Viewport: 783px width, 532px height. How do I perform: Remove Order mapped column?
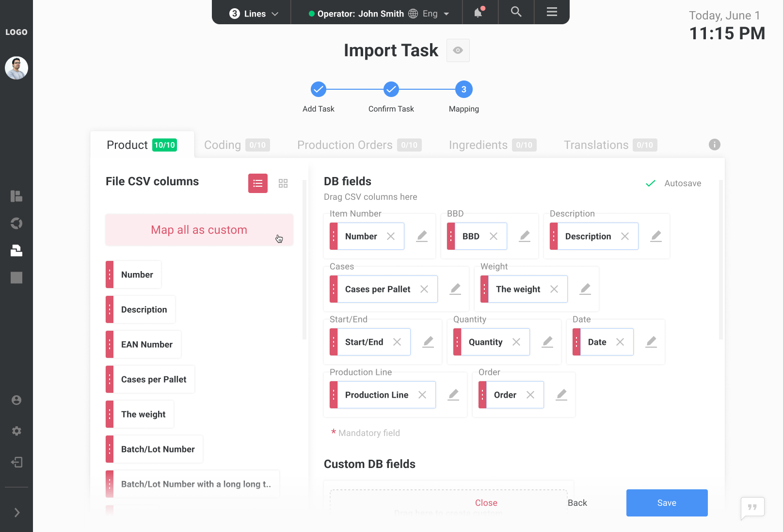pyautogui.click(x=530, y=395)
